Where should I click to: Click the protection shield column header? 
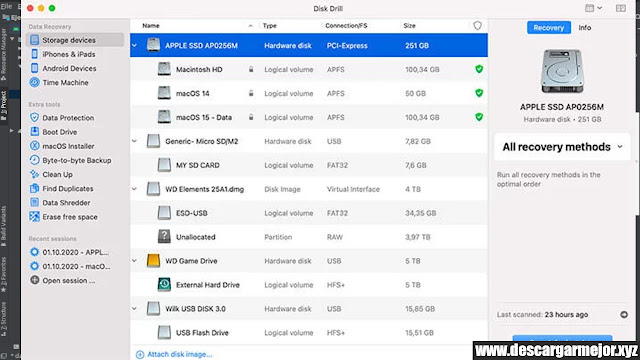click(x=477, y=26)
